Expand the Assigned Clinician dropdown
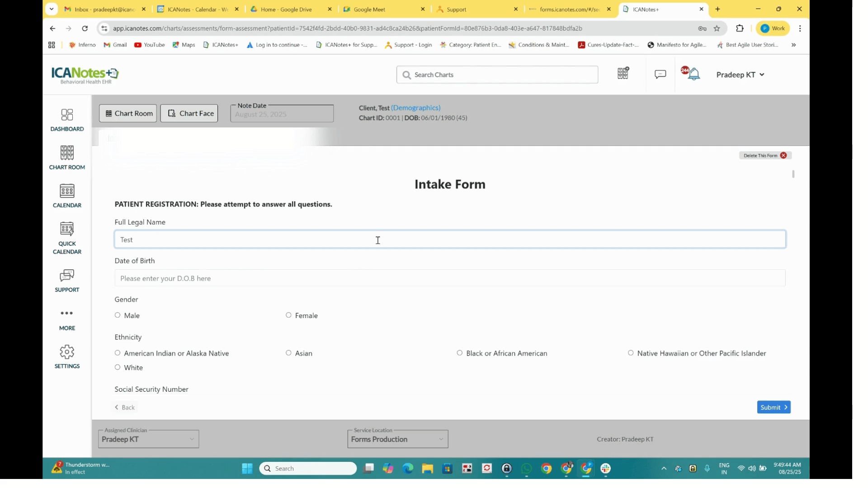This screenshot has height=488, width=868. click(x=148, y=439)
